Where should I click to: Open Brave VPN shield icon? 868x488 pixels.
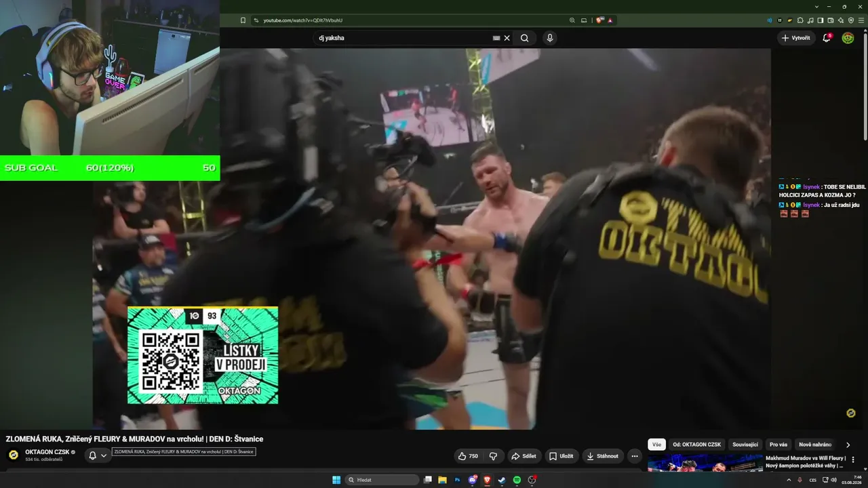(x=851, y=20)
